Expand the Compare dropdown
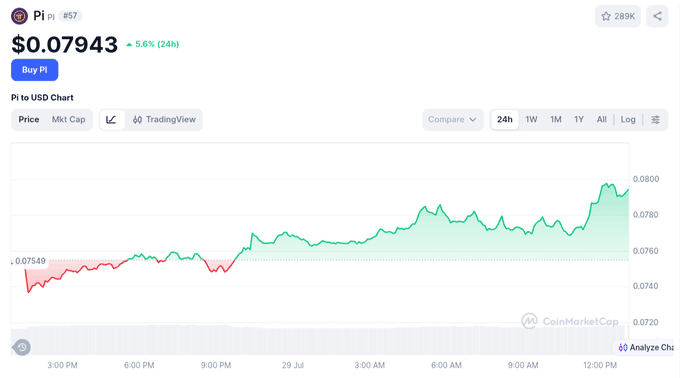Screen dimensions: 680x378 (452, 120)
